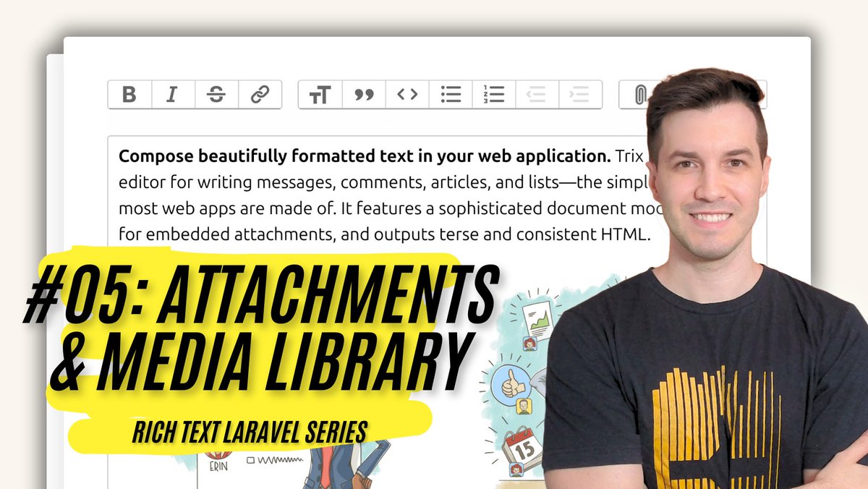Viewport: 868px width, 489px height.
Task: Click the calendar illustration showing 15
Action: pyautogui.click(x=520, y=448)
